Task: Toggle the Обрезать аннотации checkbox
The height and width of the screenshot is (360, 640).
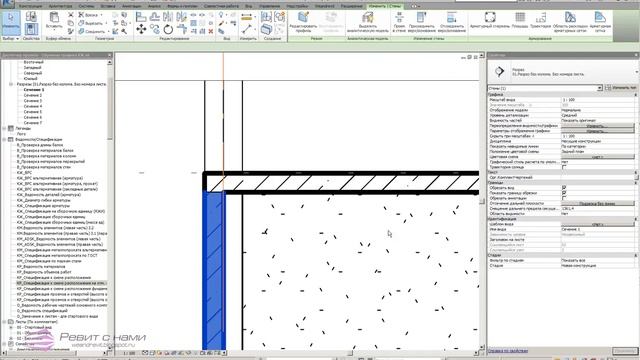Action: (x=564, y=198)
